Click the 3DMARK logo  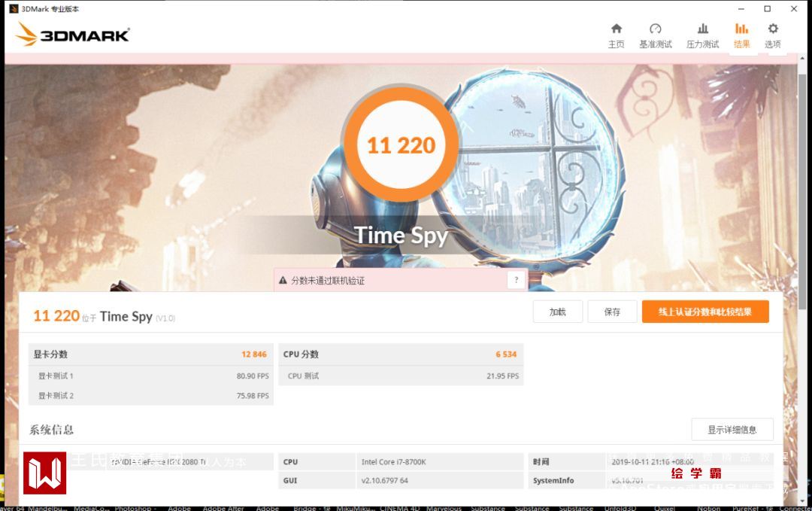pos(72,35)
